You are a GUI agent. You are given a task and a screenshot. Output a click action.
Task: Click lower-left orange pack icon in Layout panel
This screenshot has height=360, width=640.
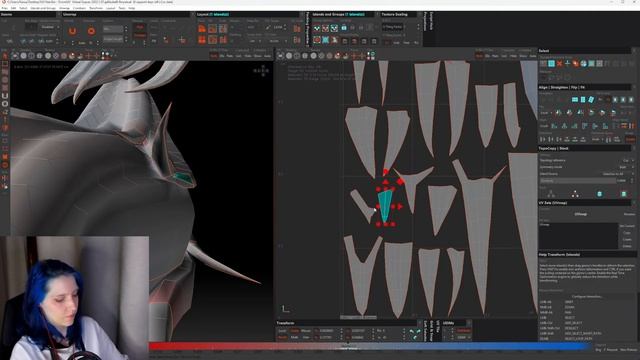202,40
